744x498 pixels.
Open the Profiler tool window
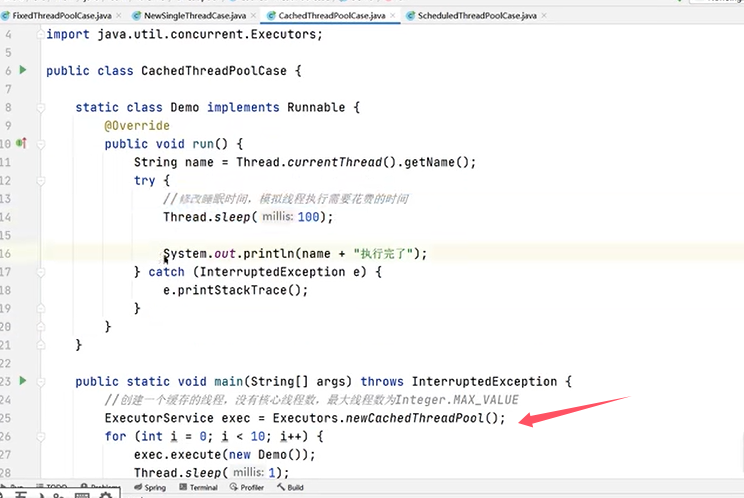click(x=246, y=487)
